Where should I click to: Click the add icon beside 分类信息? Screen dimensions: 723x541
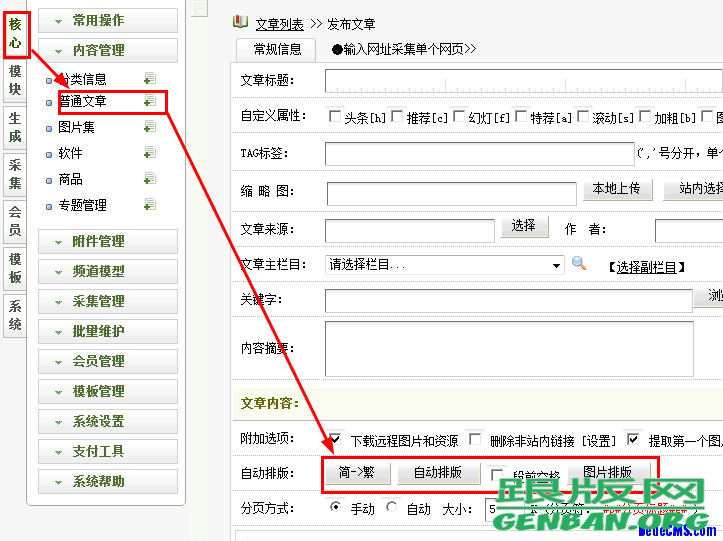coord(149,79)
